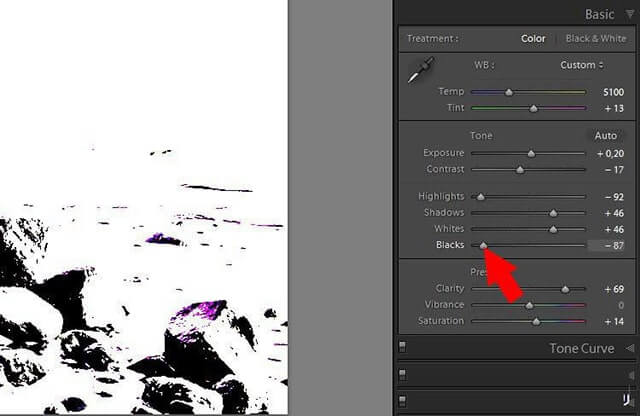This screenshot has width=640, height=416.
Task: Click the Exposure slider handle
Action: (531, 154)
